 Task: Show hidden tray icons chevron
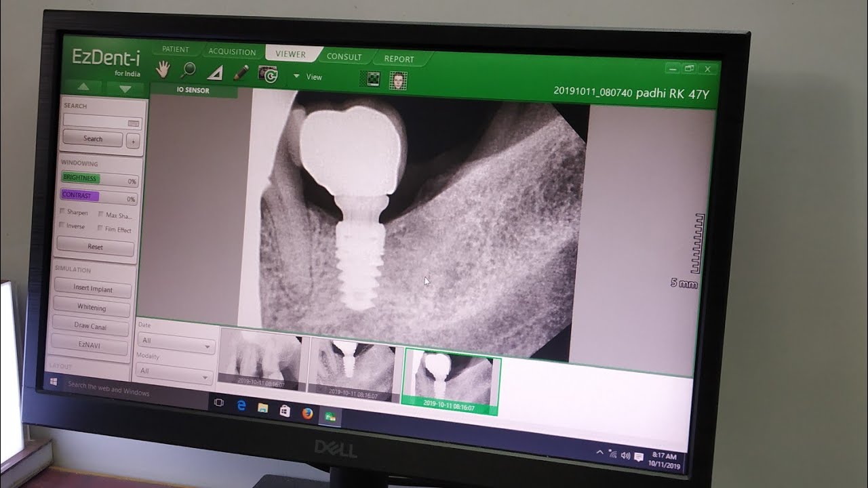[x=599, y=452]
